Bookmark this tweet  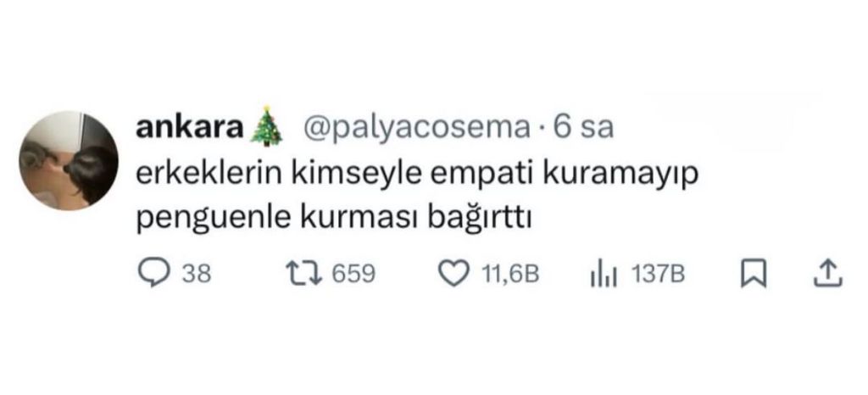[x=751, y=274]
